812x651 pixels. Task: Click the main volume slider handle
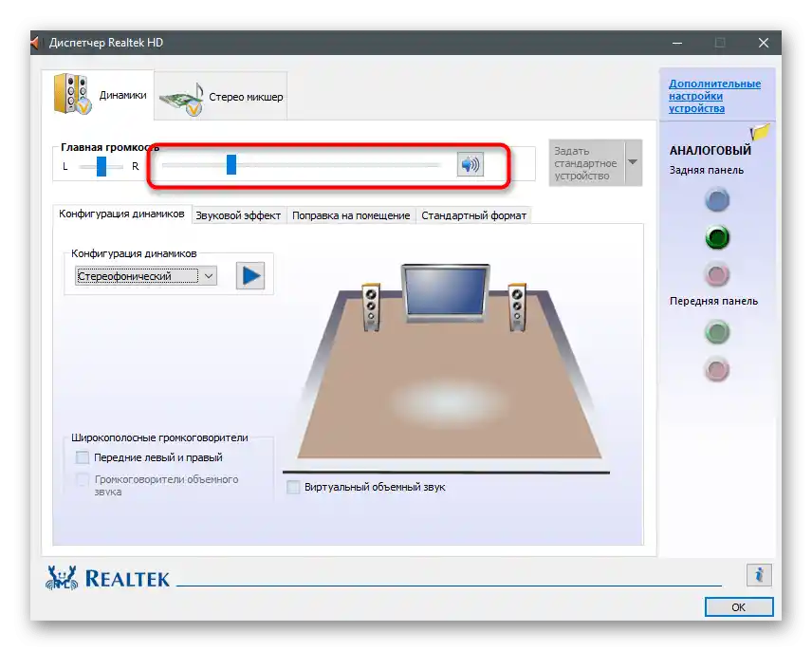pos(231,165)
